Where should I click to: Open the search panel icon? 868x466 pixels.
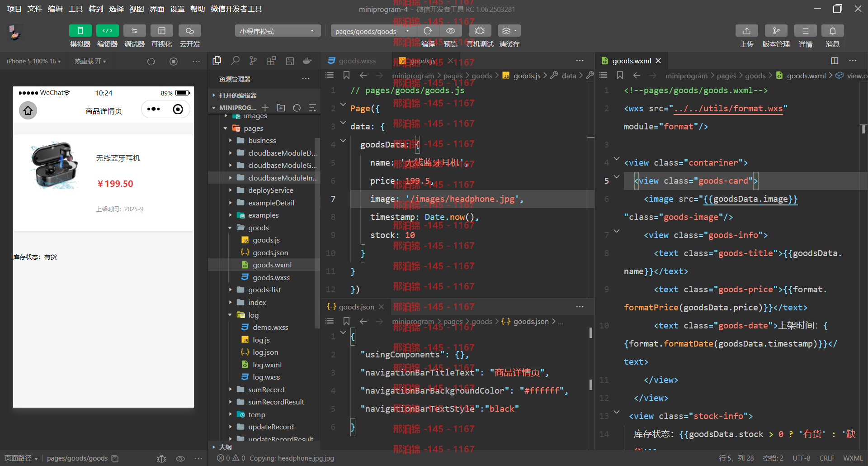[x=235, y=61]
